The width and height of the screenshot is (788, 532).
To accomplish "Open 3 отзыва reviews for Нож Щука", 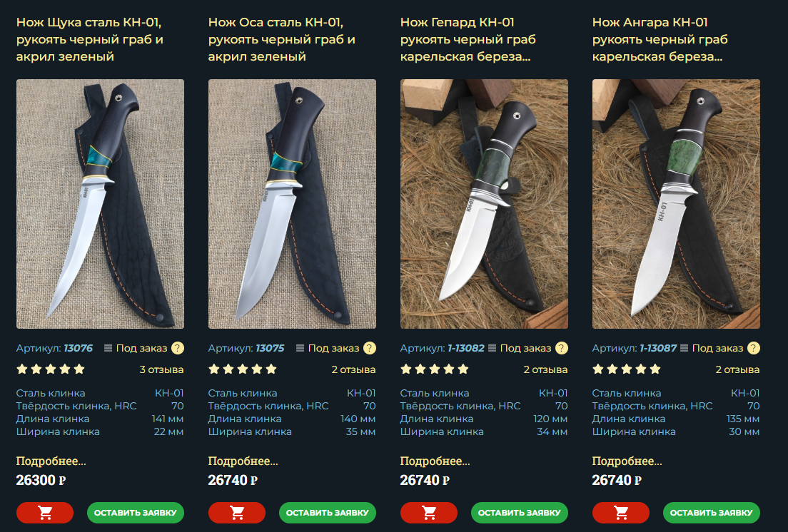I will click(161, 369).
